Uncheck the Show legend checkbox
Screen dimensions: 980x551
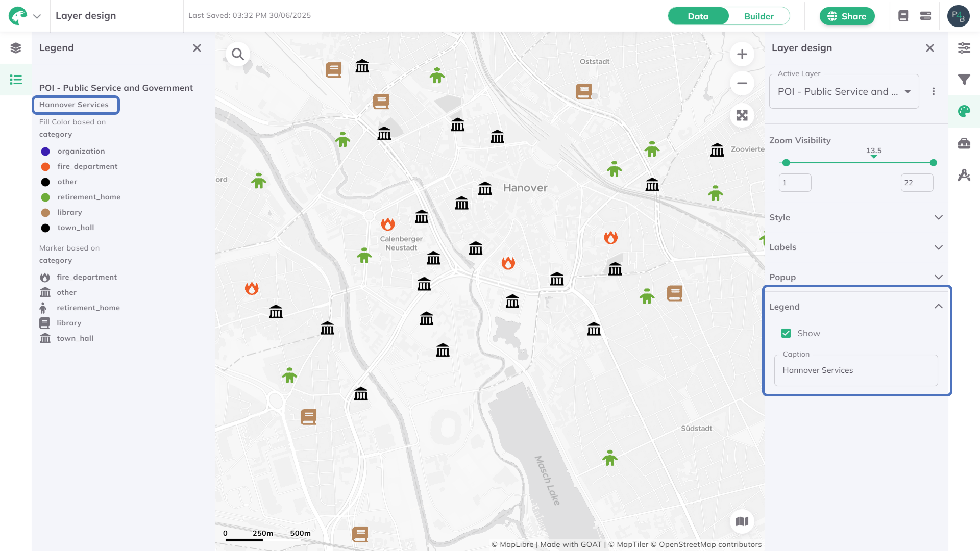click(786, 333)
